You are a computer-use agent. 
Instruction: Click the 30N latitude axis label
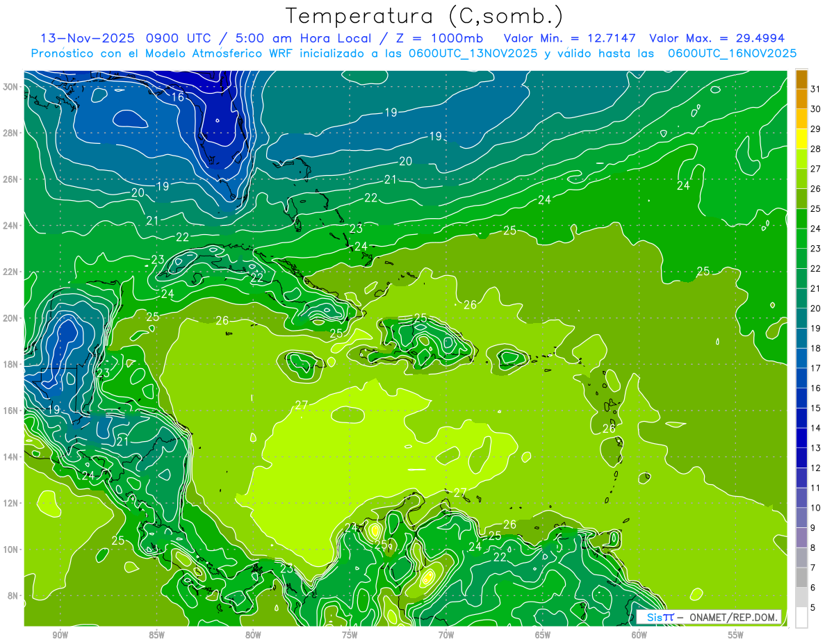[x=10, y=87]
